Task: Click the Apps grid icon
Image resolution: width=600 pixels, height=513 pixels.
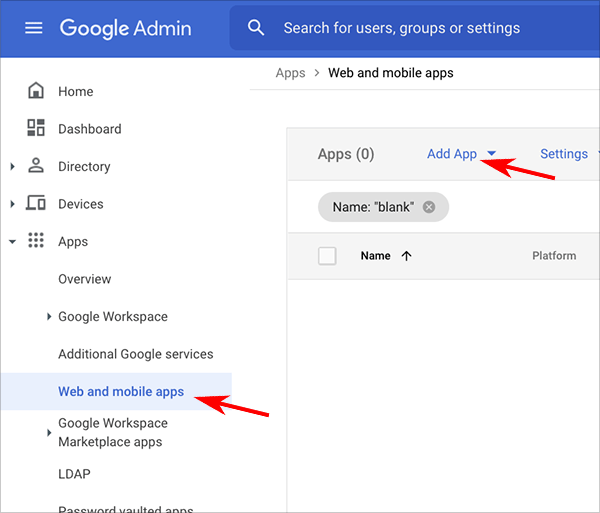Action: pyautogui.click(x=36, y=241)
